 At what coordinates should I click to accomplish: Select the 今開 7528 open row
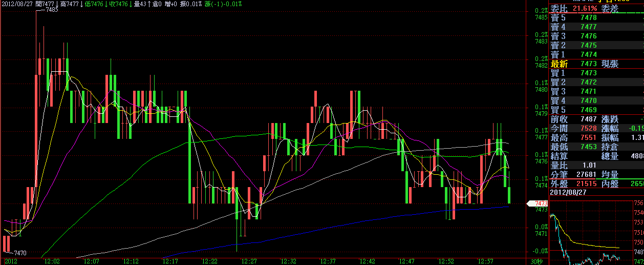(x=574, y=128)
